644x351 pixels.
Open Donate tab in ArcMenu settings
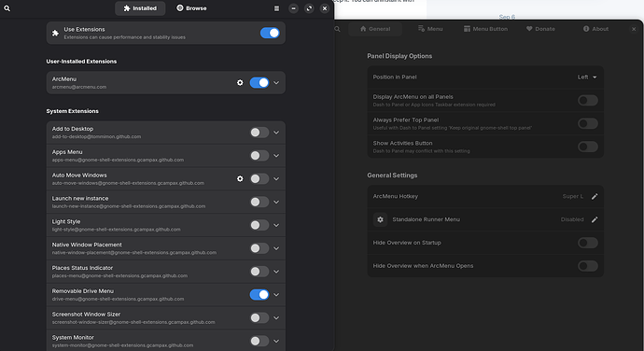pyautogui.click(x=540, y=29)
